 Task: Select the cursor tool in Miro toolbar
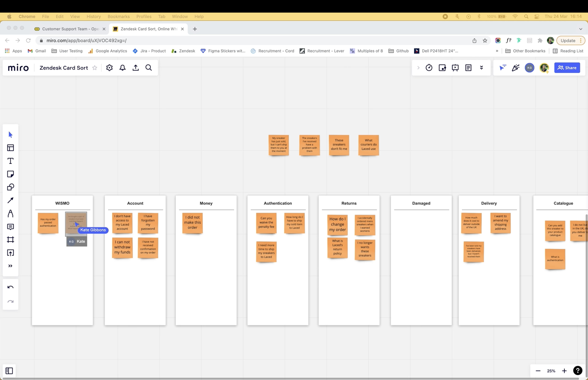click(x=10, y=135)
